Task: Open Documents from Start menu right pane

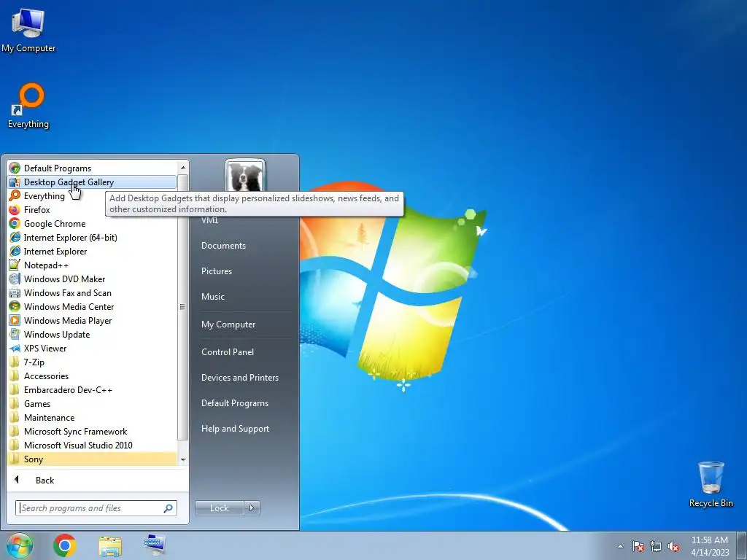Action: coord(223,246)
